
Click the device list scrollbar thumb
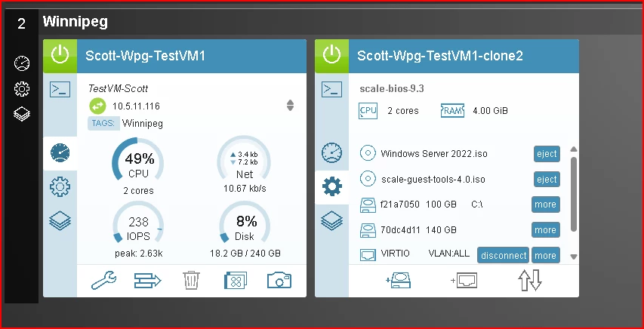click(x=574, y=195)
